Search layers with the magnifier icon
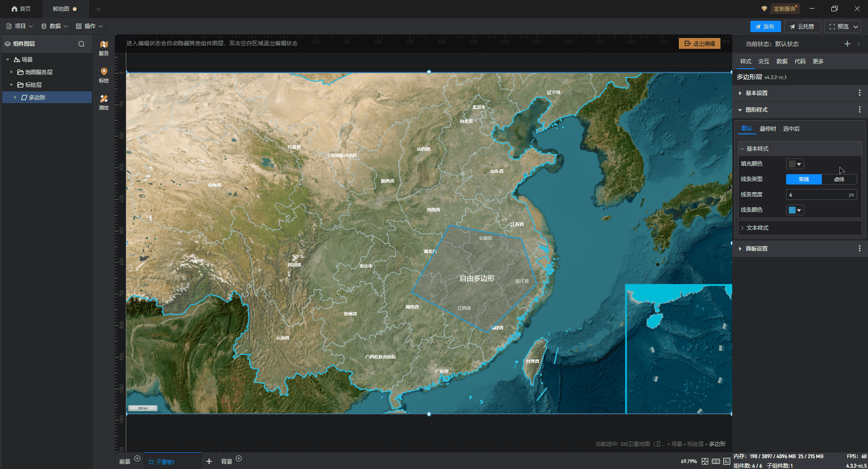This screenshot has height=469, width=868. tap(81, 44)
